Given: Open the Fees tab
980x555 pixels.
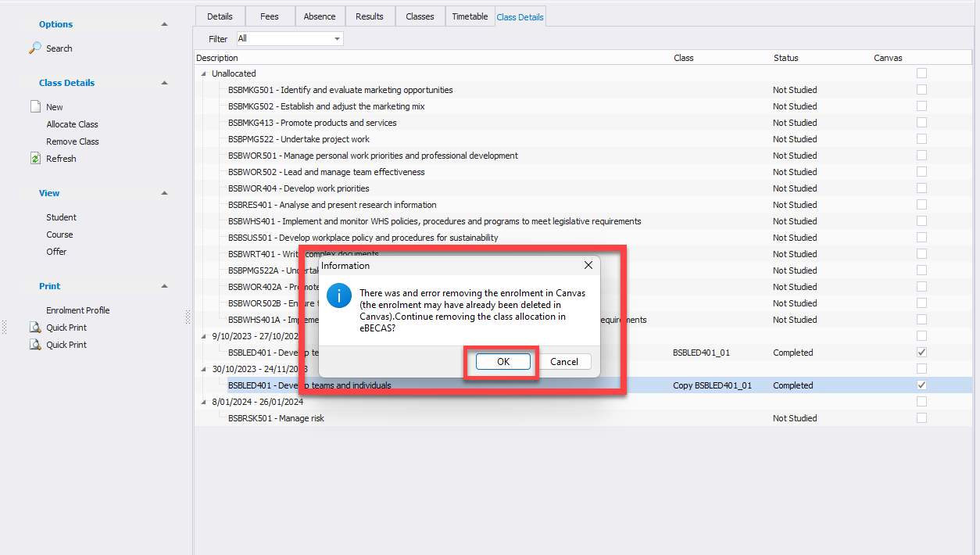Looking at the screenshot, I should (270, 16).
